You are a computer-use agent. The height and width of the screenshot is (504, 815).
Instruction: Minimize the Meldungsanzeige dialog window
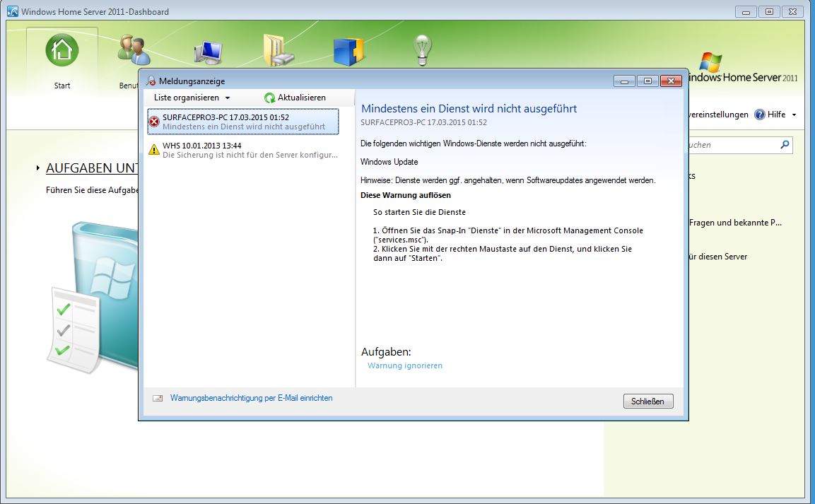point(624,81)
